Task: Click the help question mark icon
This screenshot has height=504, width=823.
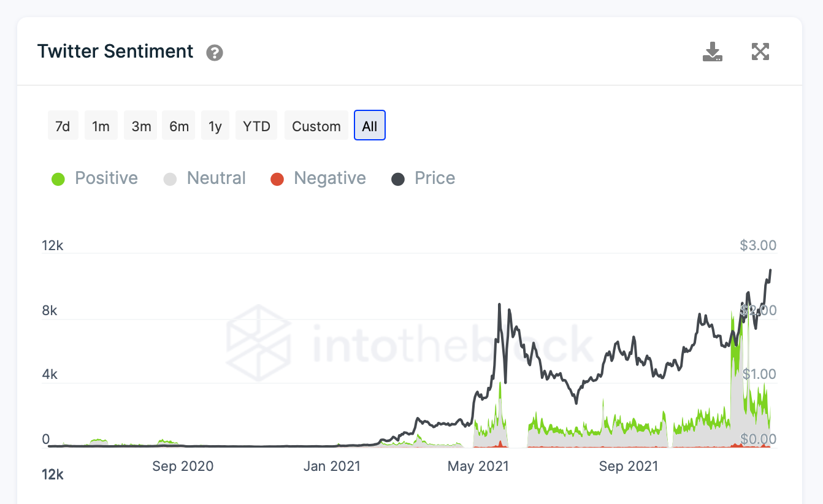Action: click(215, 53)
